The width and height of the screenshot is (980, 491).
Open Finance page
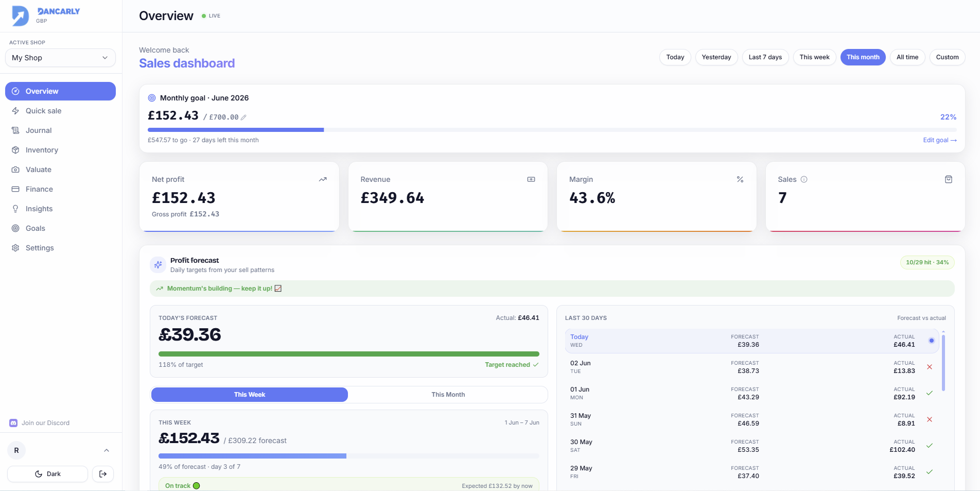[60, 189]
